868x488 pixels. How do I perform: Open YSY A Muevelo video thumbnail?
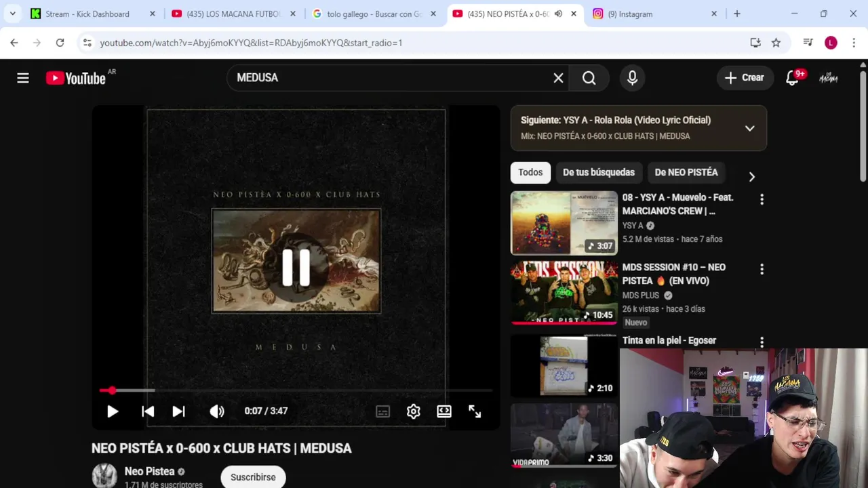click(x=564, y=223)
